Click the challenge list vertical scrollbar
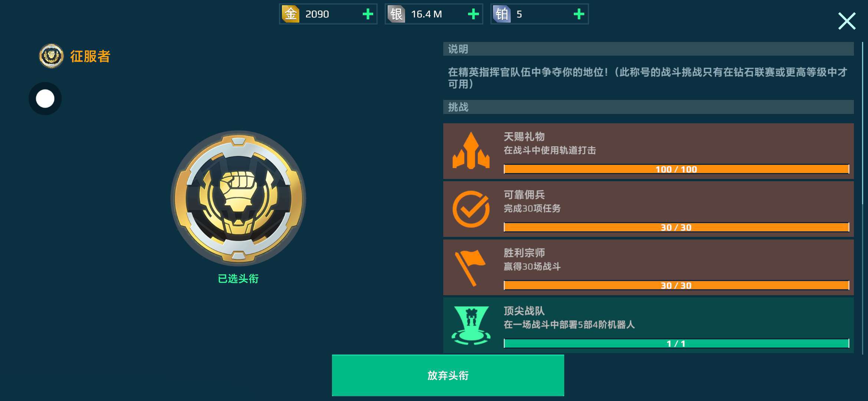868x401 pixels. click(x=863, y=198)
